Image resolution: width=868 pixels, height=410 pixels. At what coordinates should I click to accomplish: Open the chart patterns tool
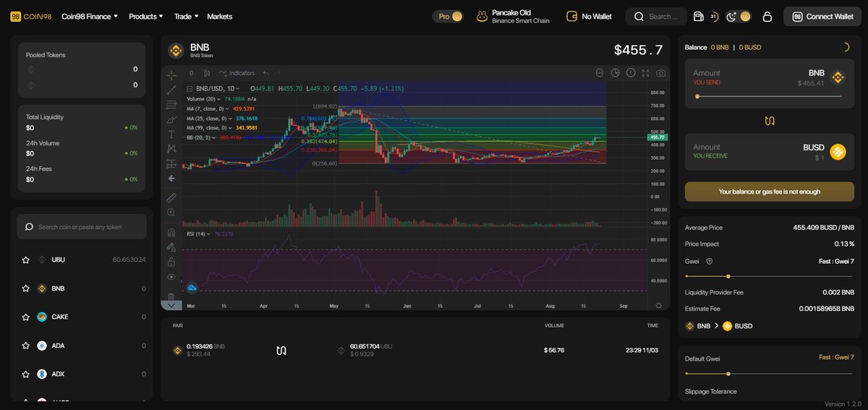[171, 148]
